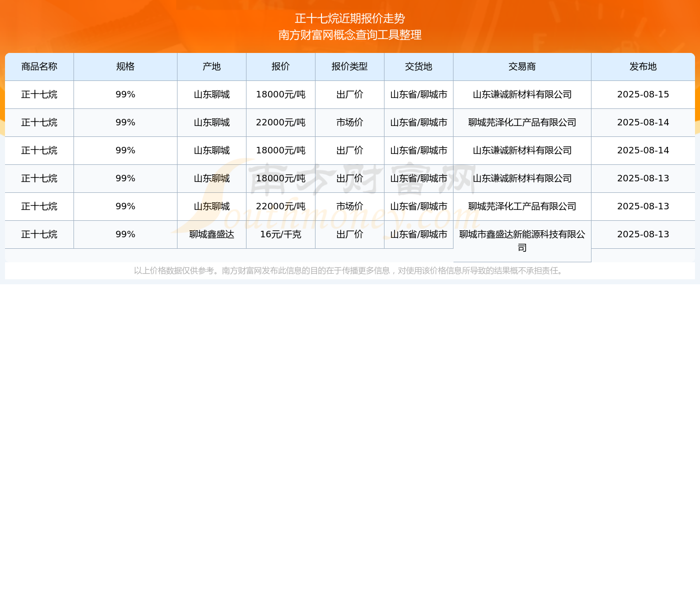Click the 发布地 column header
Screen dimensions: 700x602
[643, 66]
